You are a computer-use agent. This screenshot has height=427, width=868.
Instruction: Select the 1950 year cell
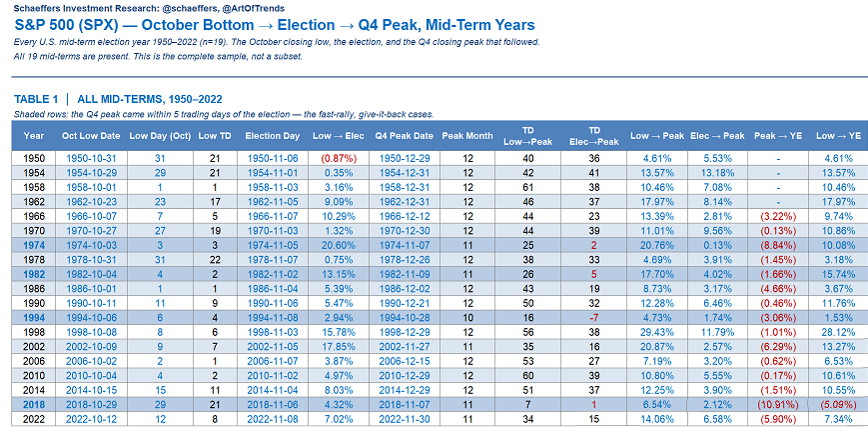pos(34,159)
